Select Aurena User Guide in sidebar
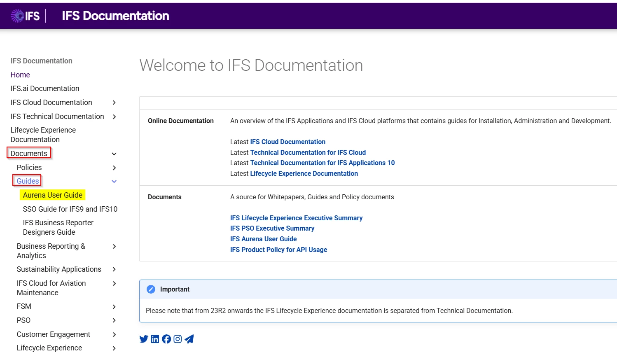 click(53, 195)
